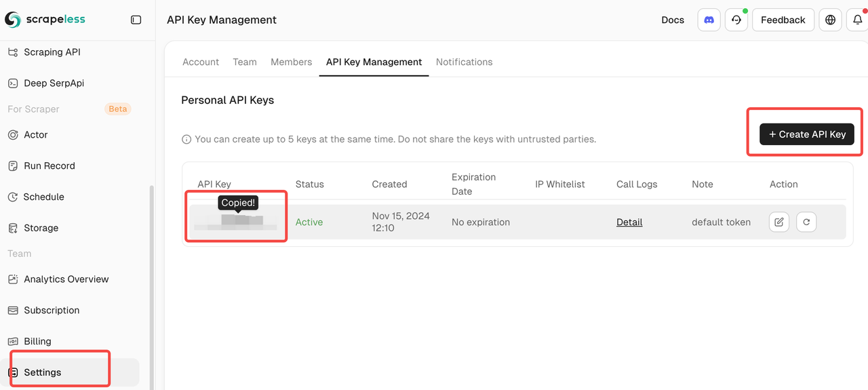Open the notifications bell
Screen dimensions: 868x390
coord(857,20)
